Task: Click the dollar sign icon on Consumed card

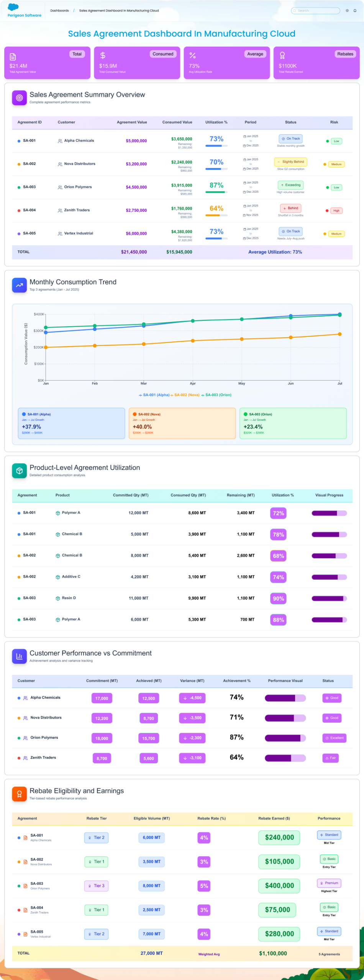Action: coord(103,56)
